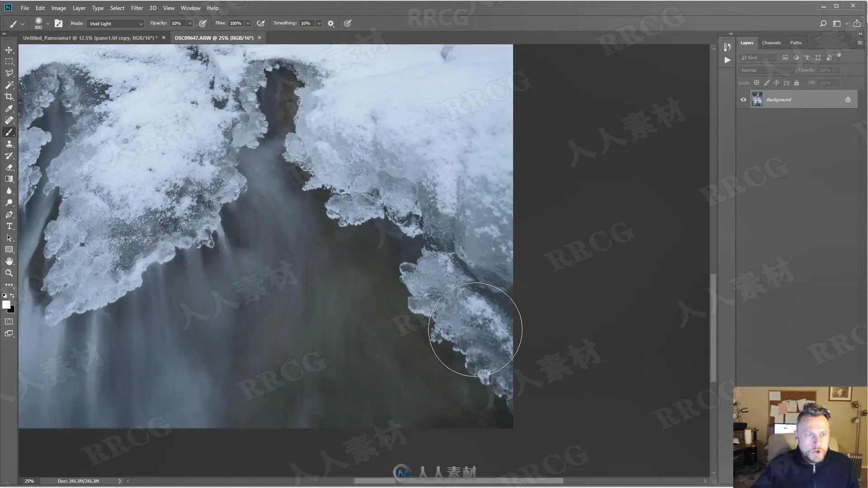This screenshot has width=868, height=488.
Task: Open the History panel icon
Action: coord(727,47)
